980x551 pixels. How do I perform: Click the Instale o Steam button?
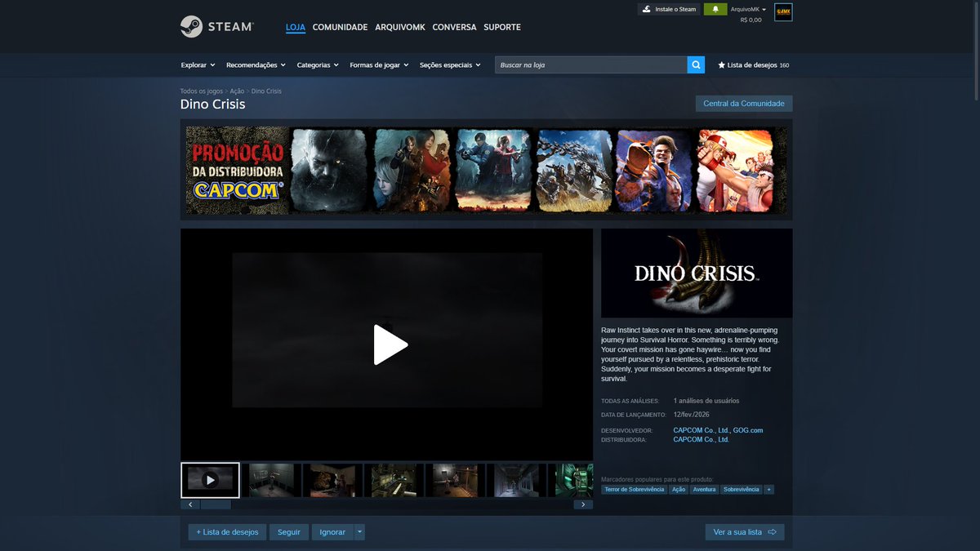(669, 9)
